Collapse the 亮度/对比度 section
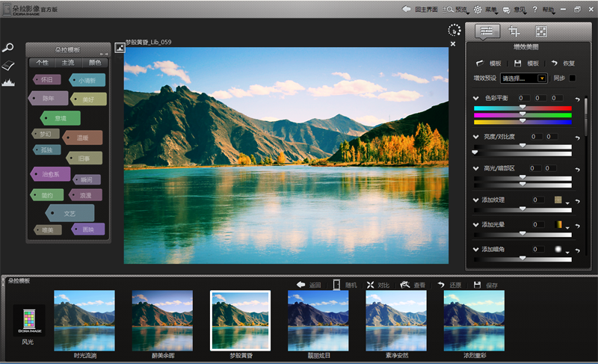Image resolution: width=598 pixels, height=364 pixels. [476, 137]
